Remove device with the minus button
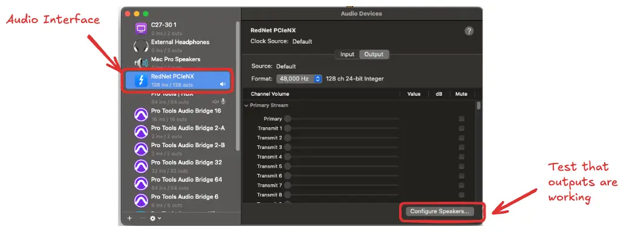Image resolution: width=644 pixels, height=232 pixels. pos(143,218)
